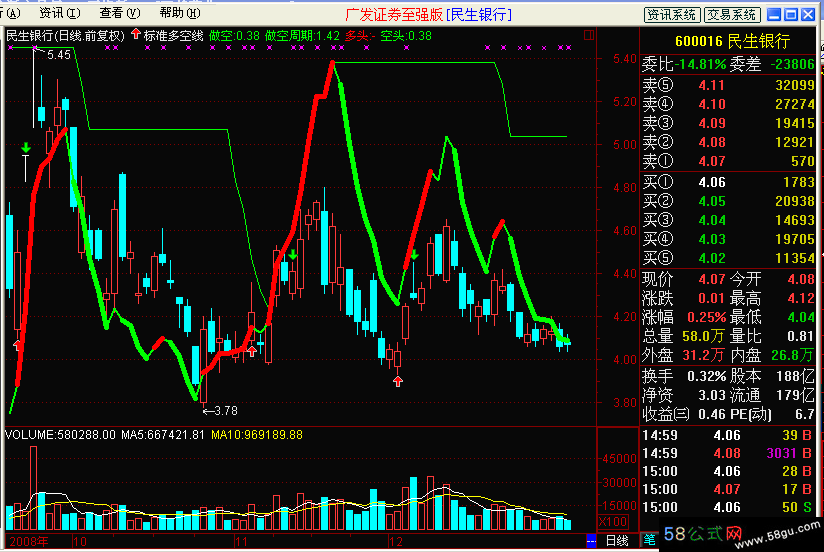Click the small red panel icon at chart top-right
Image resolution: width=824 pixels, height=552 pixels.
coord(589,35)
